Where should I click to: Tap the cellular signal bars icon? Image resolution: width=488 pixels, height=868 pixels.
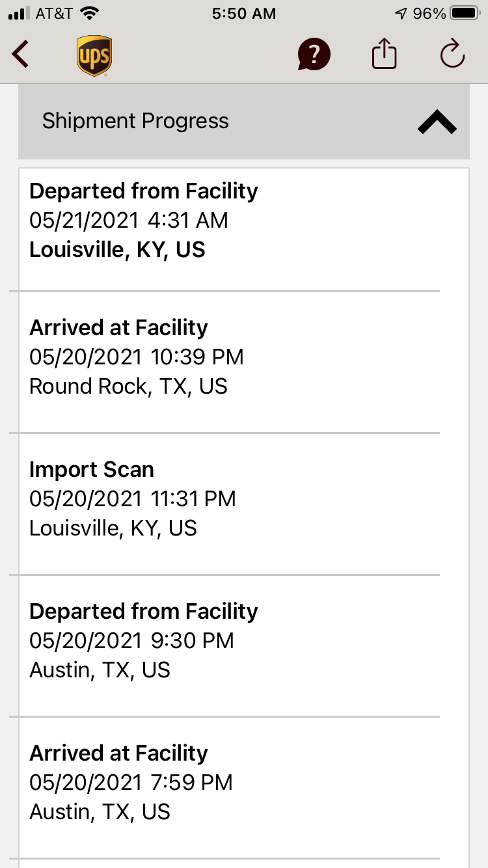coord(19,14)
